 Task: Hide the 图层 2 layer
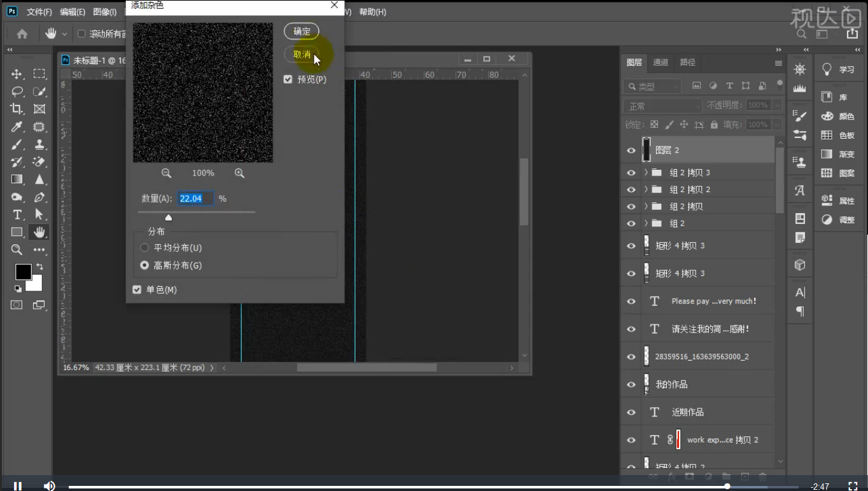tap(631, 151)
